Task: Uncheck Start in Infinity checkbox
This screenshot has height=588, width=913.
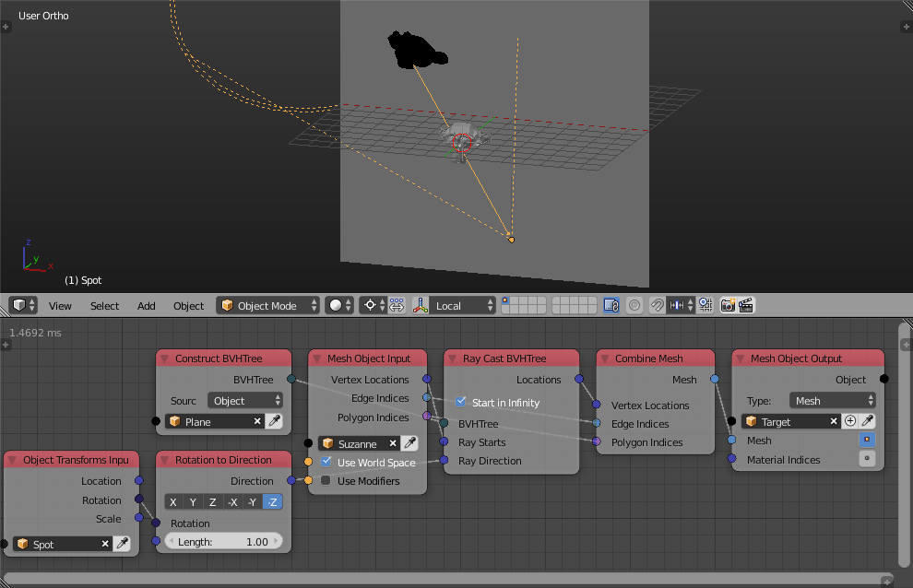Action: (x=460, y=402)
